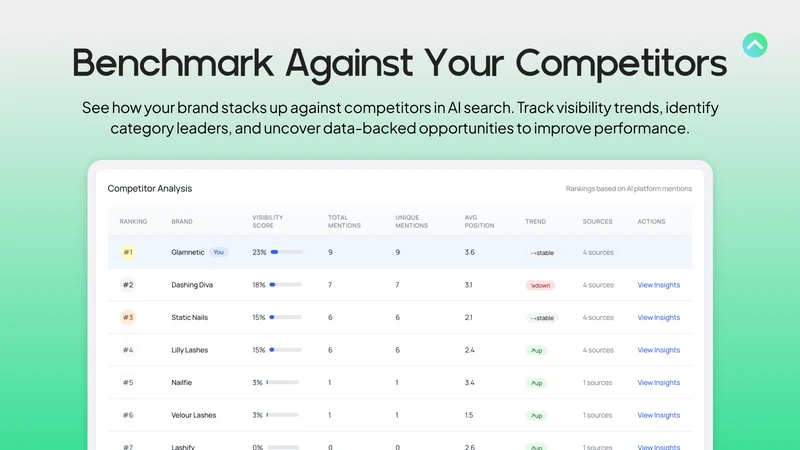This screenshot has width=800, height=450.
Task: Click Static Nails' 15% visibility score bar
Action: click(285, 317)
